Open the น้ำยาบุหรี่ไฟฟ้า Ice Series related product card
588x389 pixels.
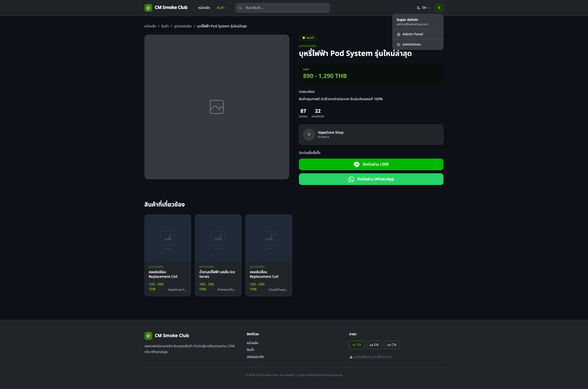coord(218,255)
